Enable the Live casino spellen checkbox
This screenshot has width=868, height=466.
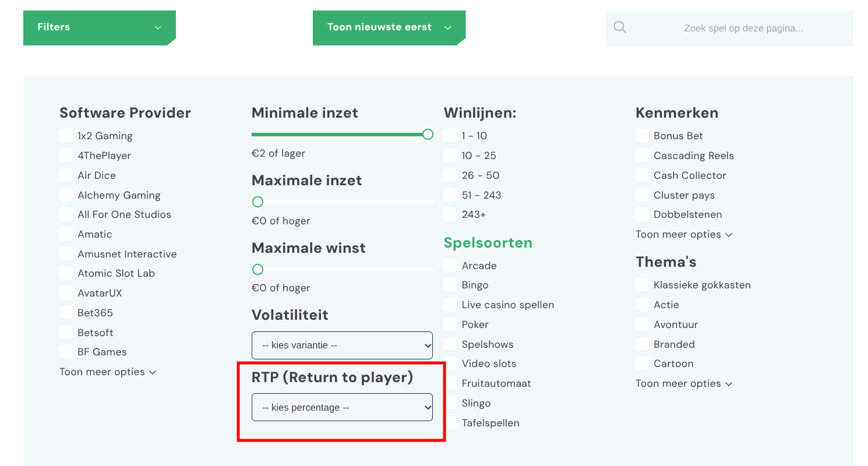click(x=450, y=305)
